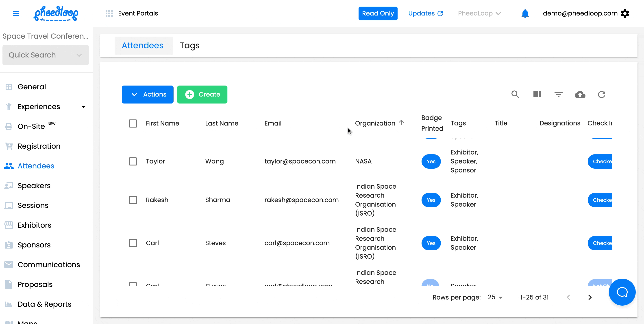Select the Taylor Wang row checkbox
This screenshot has height=324, width=644.
(x=133, y=161)
